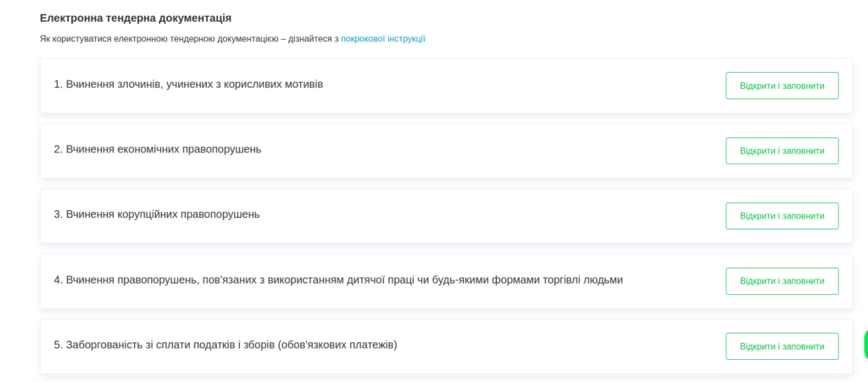
Task: Open the green chat widget at right edge
Action: coord(865,345)
